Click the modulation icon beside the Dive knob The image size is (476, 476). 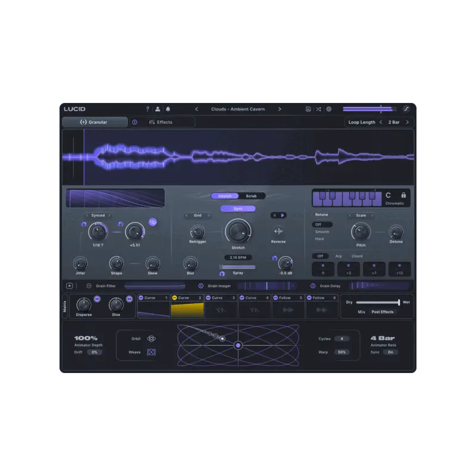129,299
